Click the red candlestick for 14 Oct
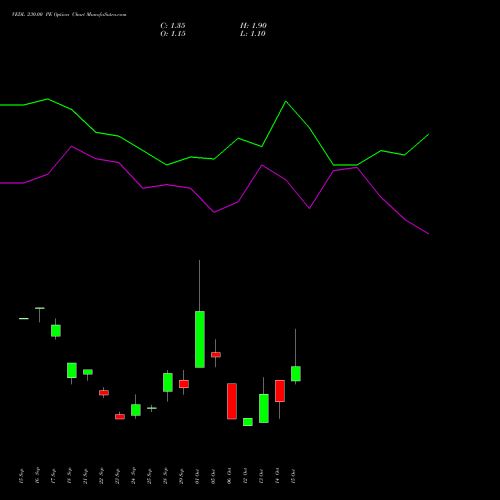This screenshot has height=500, width=500. [280, 391]
